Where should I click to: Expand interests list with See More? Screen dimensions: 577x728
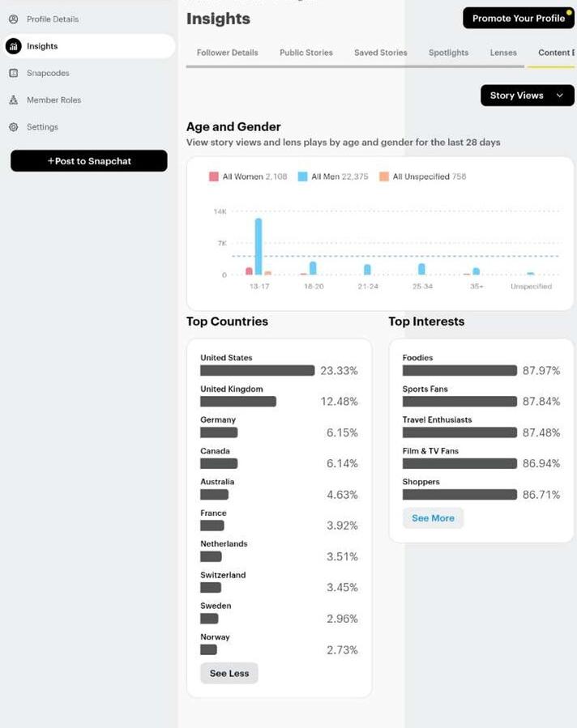(433, 518)
